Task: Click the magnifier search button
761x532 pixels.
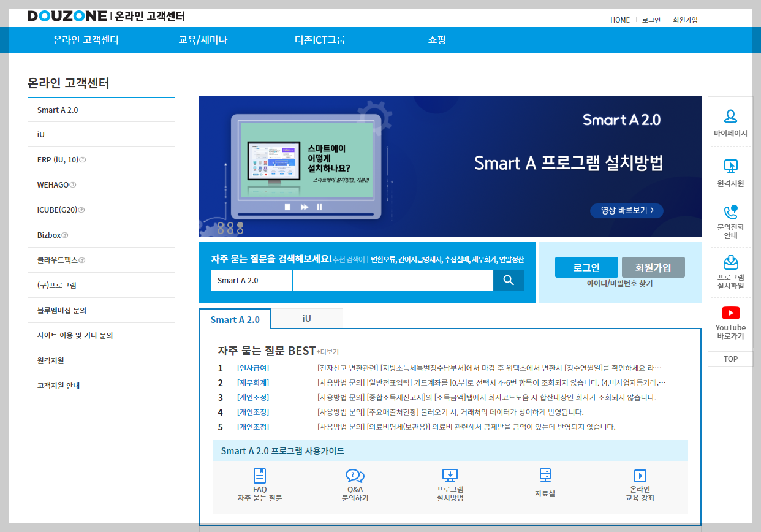Action: tap(509, 280)
